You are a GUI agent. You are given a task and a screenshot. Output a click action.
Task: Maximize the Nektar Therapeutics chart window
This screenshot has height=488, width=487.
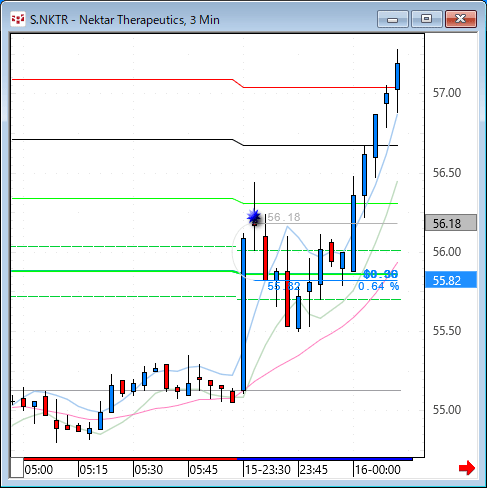click(427, 19)
